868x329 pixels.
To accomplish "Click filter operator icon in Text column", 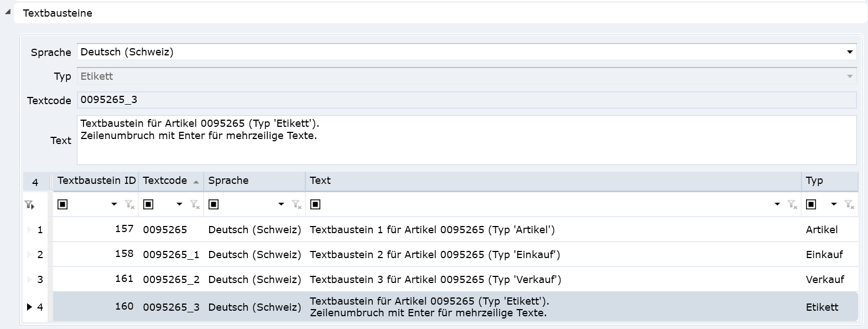I will [x=315, y=204].
